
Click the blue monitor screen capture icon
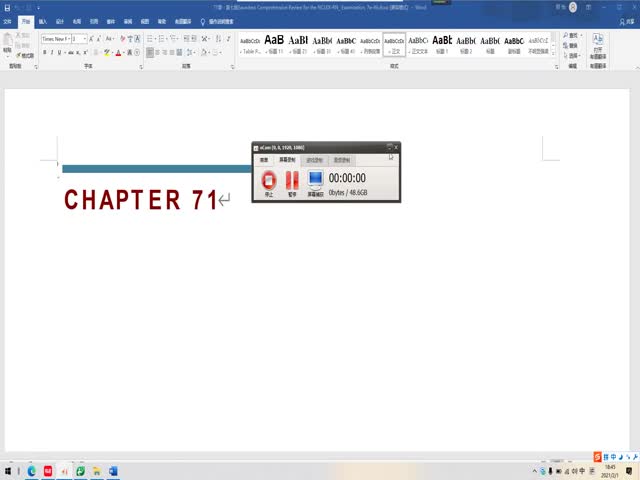316,181
